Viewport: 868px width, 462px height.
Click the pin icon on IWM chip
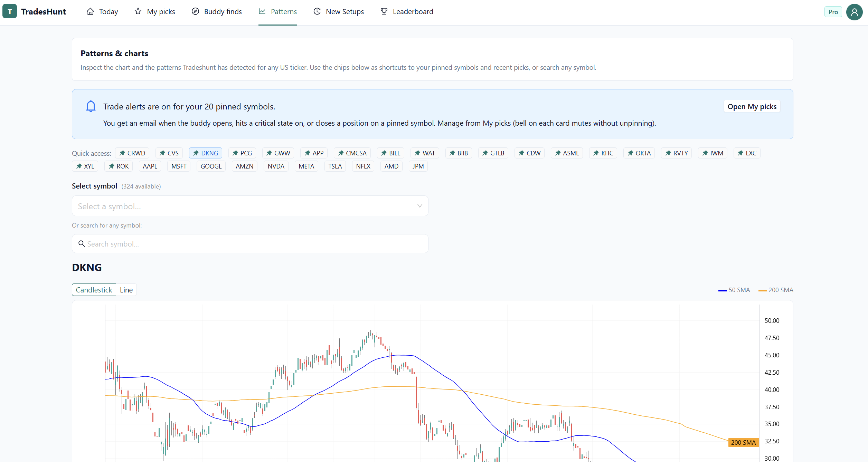coord(705,153)
